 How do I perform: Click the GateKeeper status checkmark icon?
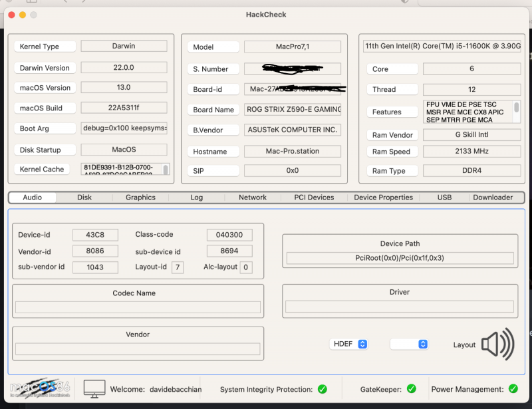click(411, 389)
